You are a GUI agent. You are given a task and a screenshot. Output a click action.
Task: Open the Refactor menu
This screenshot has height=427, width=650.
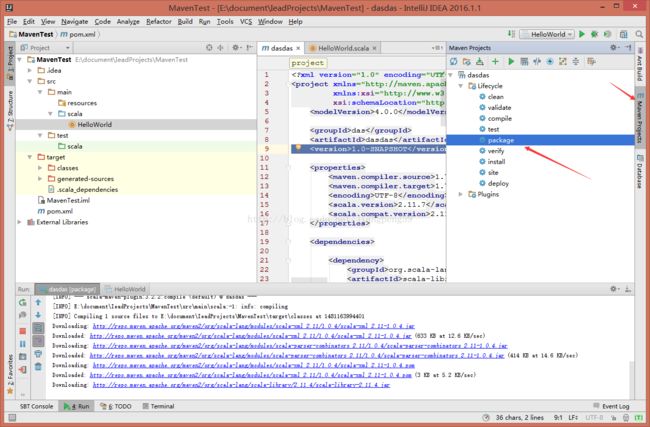(x=158, y=22)
